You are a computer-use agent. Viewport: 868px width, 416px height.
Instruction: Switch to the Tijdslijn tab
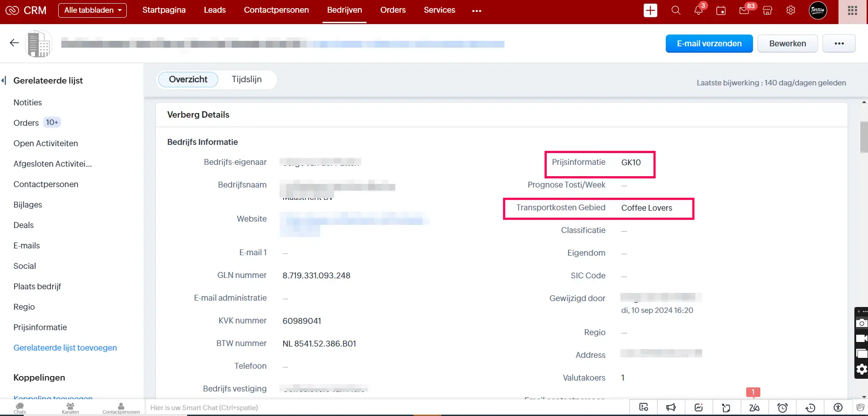coord(246,79)
